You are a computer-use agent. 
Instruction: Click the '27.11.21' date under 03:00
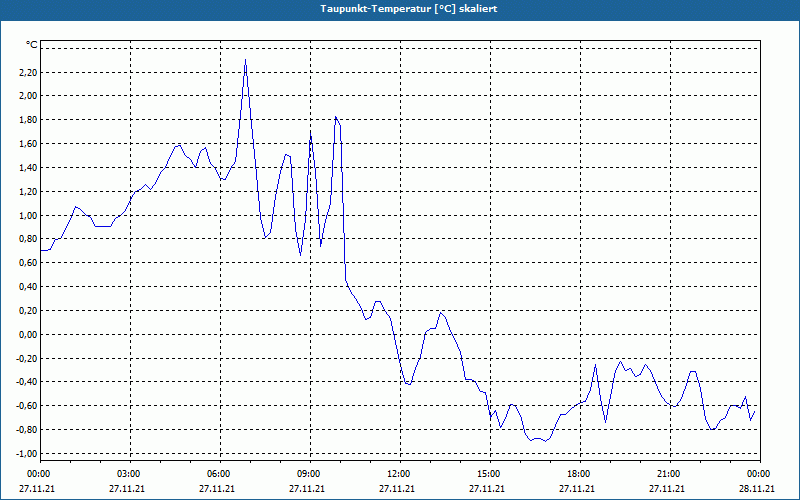127,488
